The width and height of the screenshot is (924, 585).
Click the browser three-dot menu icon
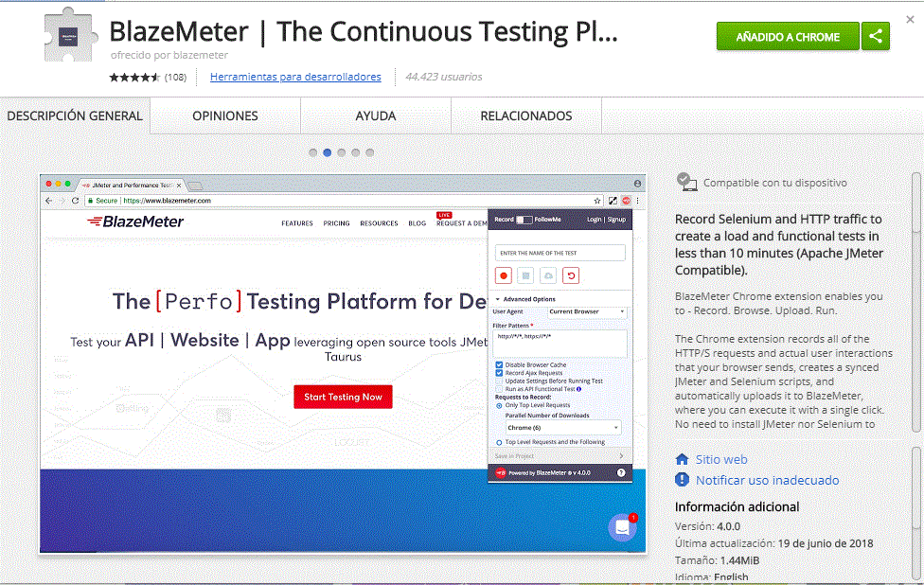click(x=637, y=201)
